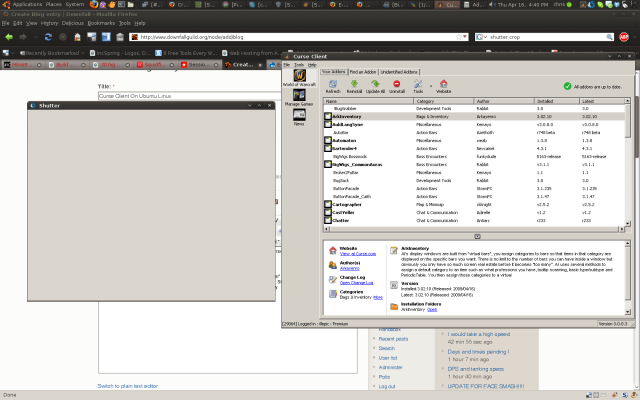
Task: Click Log out link on web page
Action: [387, 386]
